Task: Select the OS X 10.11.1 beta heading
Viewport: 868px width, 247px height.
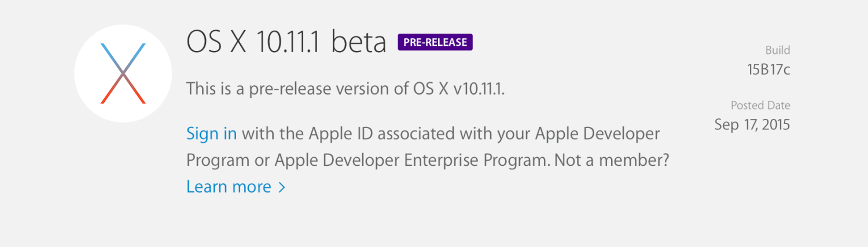Action: (286, 42)
